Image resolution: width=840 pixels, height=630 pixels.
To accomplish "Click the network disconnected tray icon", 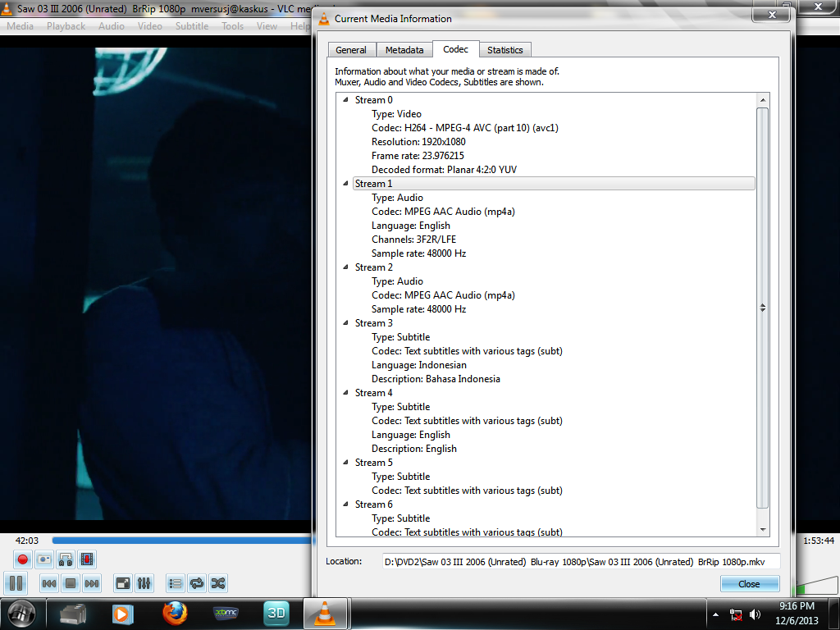I will click(736, 614).
